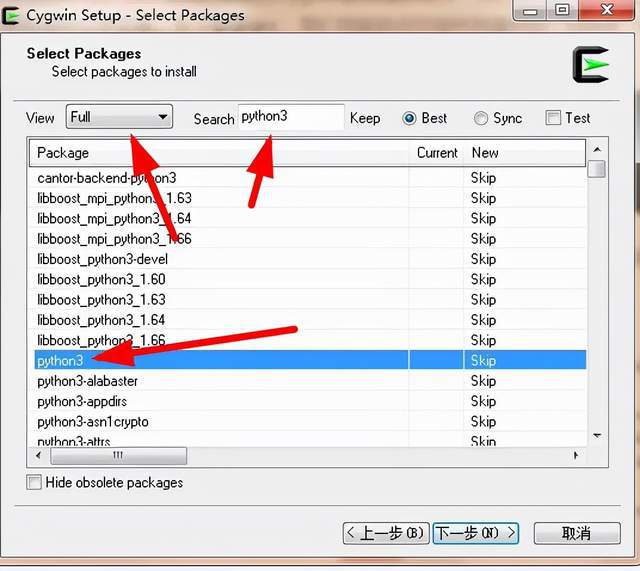Click the New column header

(524, 153)
